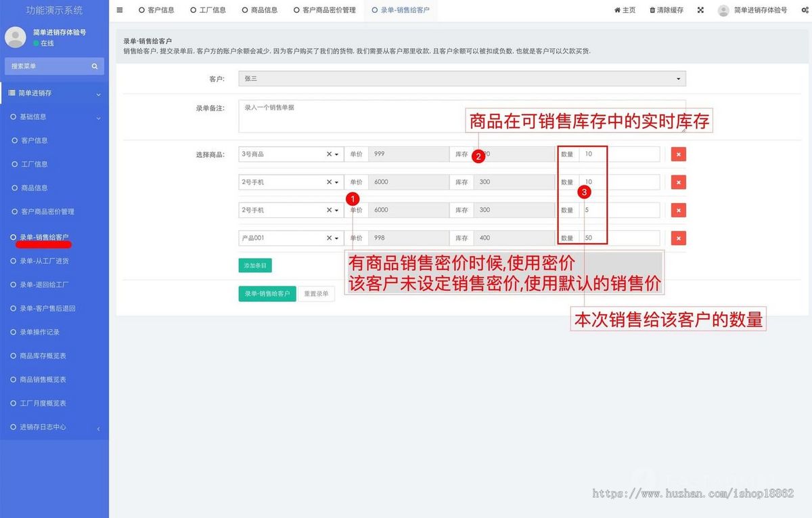
Task: Click the 重置录单 button
Action: (317, 294)
